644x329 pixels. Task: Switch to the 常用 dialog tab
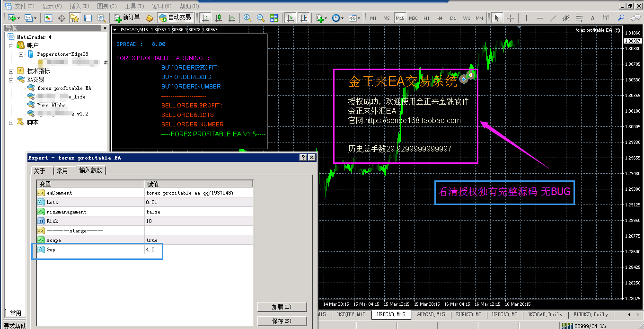[x=62, y=170]
